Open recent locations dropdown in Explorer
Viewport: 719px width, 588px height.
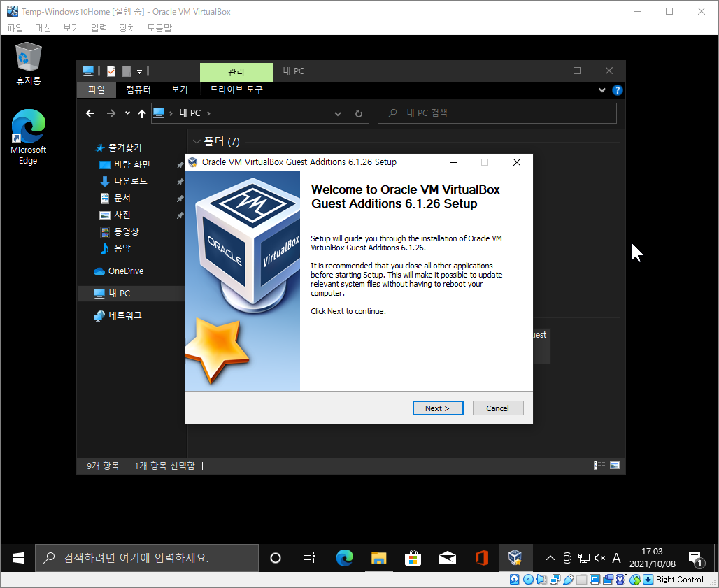[x=127, y=113]
